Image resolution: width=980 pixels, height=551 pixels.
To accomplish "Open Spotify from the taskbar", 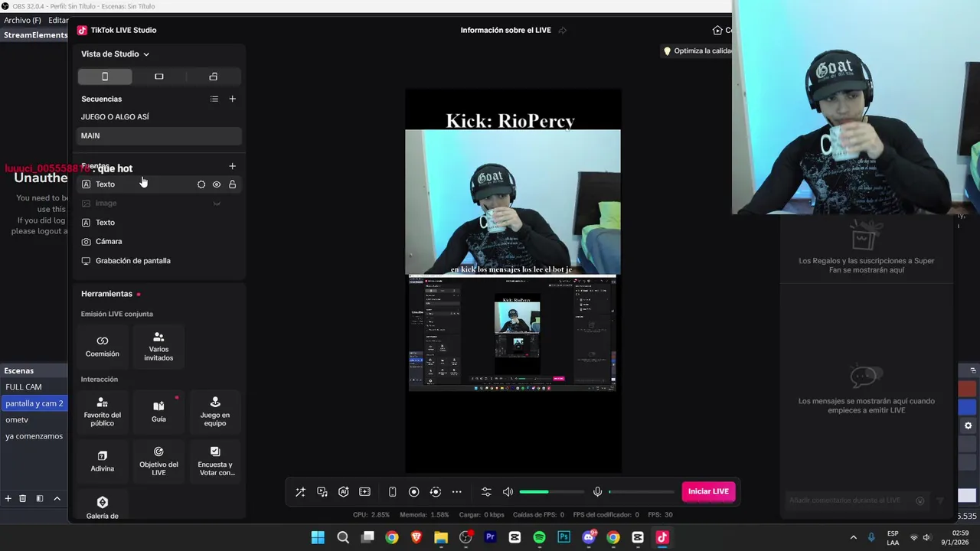I will [x=539, y=537].
